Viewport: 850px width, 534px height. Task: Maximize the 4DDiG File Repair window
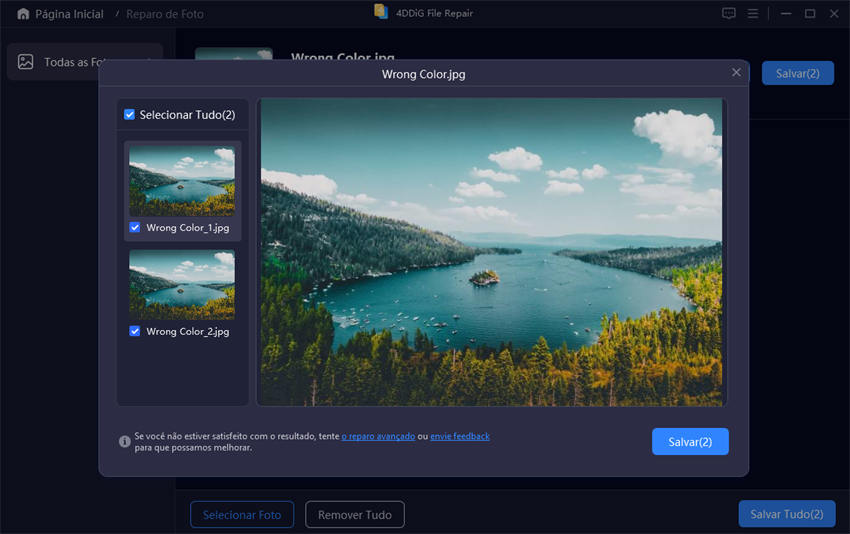tap(810, 14)
